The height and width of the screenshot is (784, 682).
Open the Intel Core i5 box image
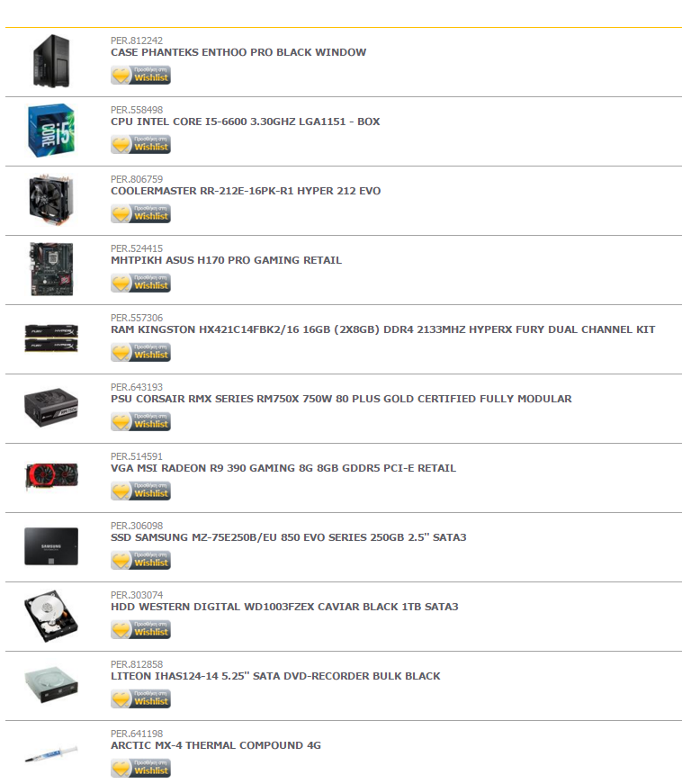click(x=51, y=131)
